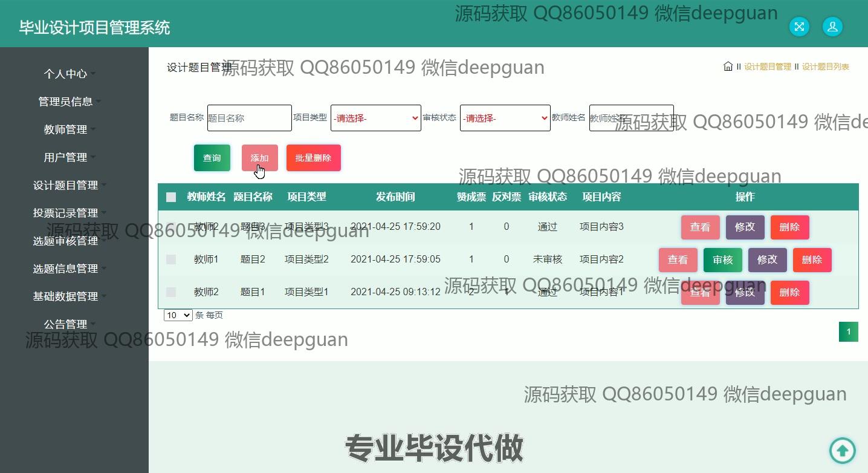Focus the 题目名称 search input field

coord(249,118)
